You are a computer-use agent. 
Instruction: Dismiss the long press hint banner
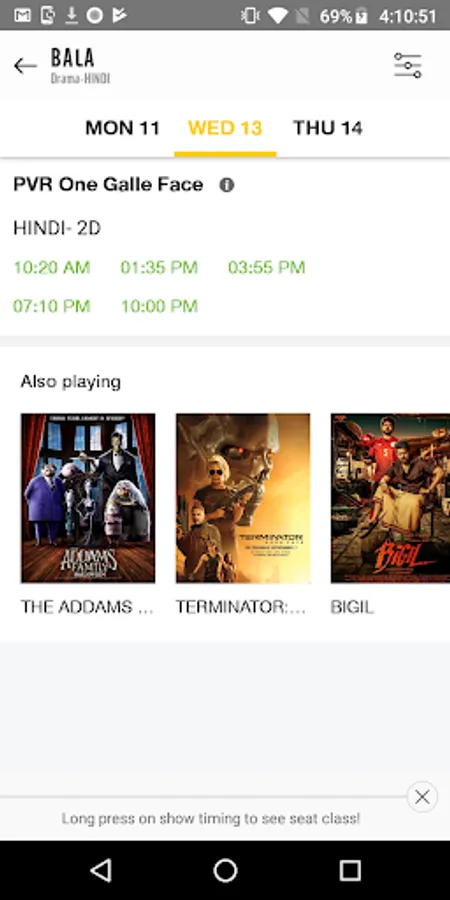[422, 797]
